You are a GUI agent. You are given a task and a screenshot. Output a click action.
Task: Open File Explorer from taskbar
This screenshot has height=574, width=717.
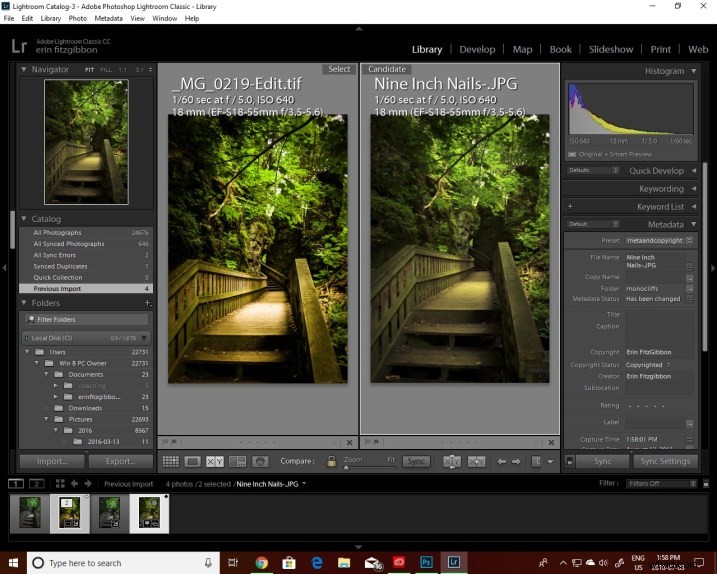coord(344,563)
